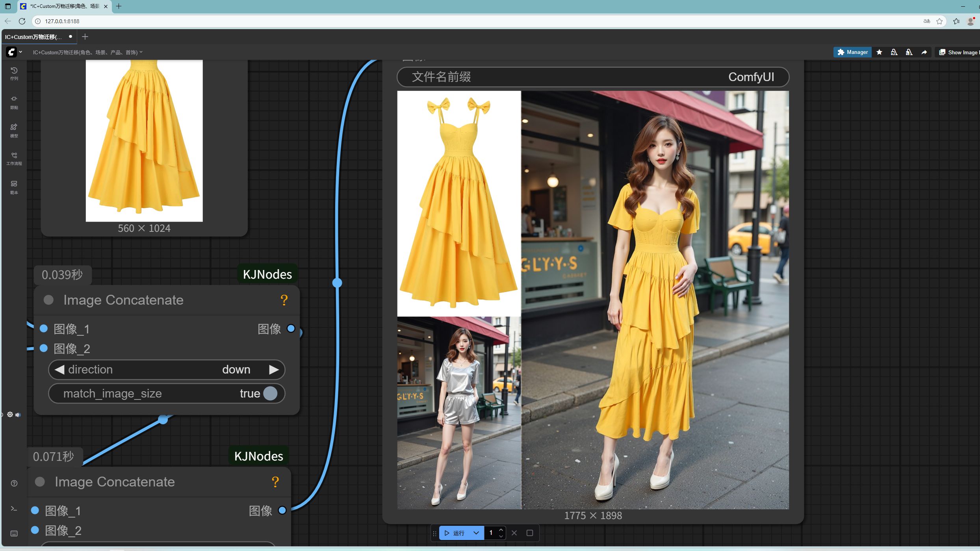The height and width of the screenshot is (551, 980).
Task: Click the unsaved-changes dot on workflow tab
Action: tap(71, 36)
